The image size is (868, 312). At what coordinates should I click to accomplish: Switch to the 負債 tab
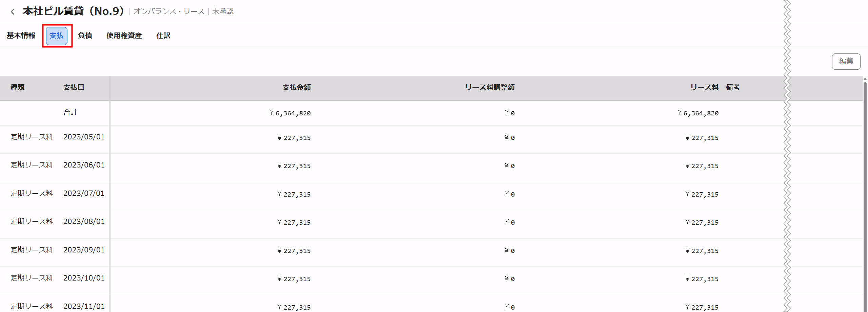pos(85,36)
